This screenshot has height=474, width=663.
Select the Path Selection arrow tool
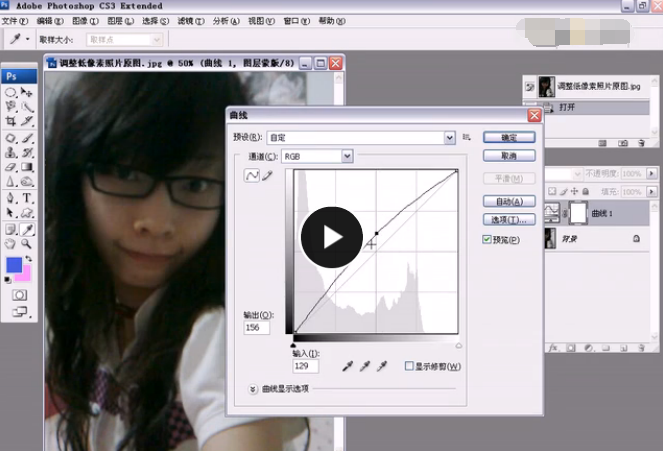pos(11,212)
